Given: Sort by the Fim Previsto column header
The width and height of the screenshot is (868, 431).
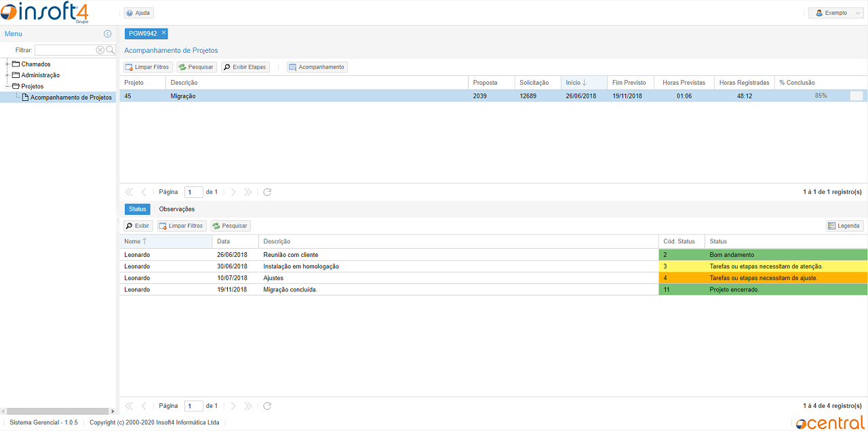Looking at the screenshot, I should (x=631, y=83).
